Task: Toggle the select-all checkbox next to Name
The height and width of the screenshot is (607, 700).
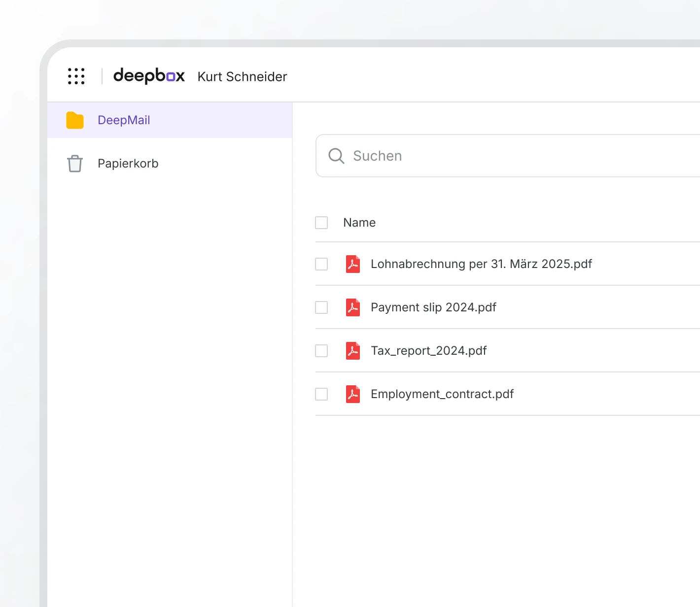Action: (x=321, y=223)
